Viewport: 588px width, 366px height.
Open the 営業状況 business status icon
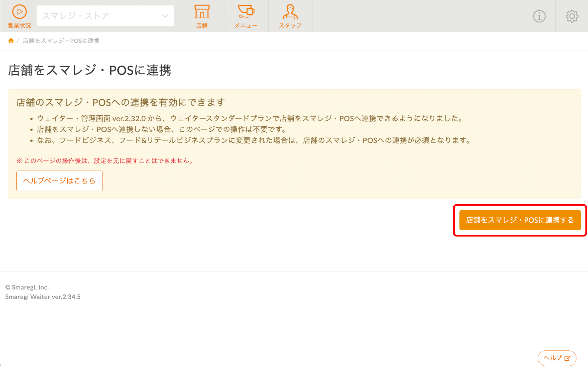[x=19, y=16]
